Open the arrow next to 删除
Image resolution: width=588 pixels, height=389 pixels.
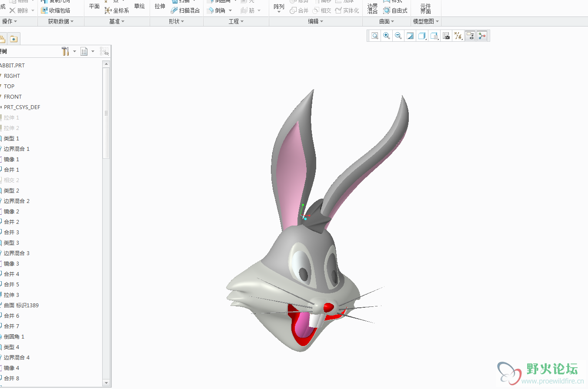pyautogui.click(x=33, y=10)
